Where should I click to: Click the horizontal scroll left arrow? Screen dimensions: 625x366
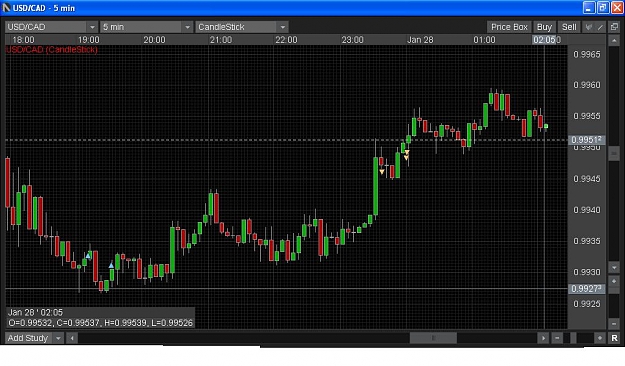tap(72, 338)
